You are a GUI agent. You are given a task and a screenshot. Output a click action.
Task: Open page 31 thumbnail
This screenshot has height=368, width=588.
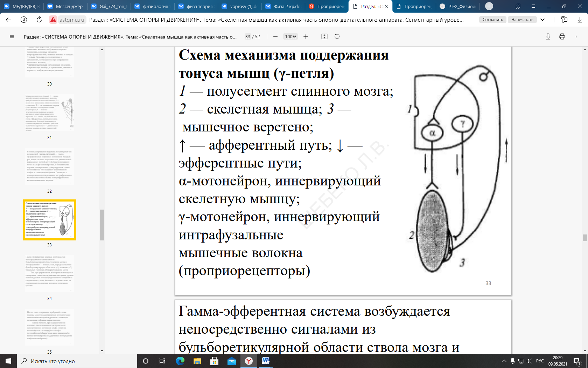(x=49, y=113)
